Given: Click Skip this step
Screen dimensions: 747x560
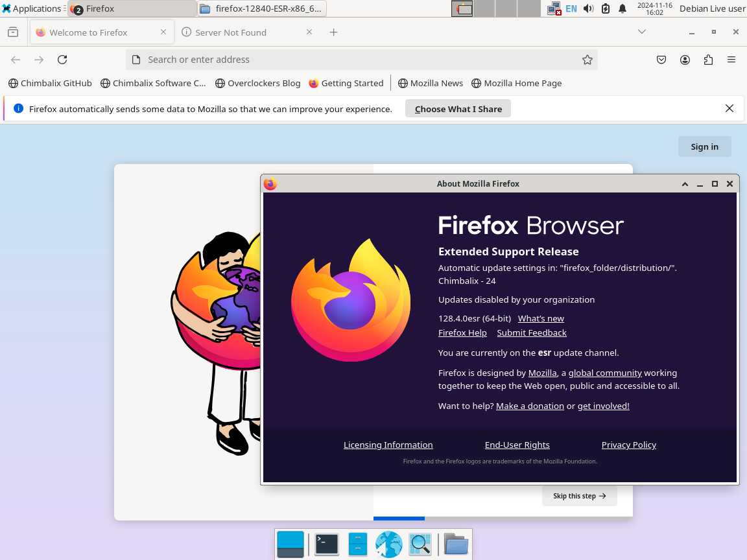Looking at the screenshot, I should coord(579,496).
